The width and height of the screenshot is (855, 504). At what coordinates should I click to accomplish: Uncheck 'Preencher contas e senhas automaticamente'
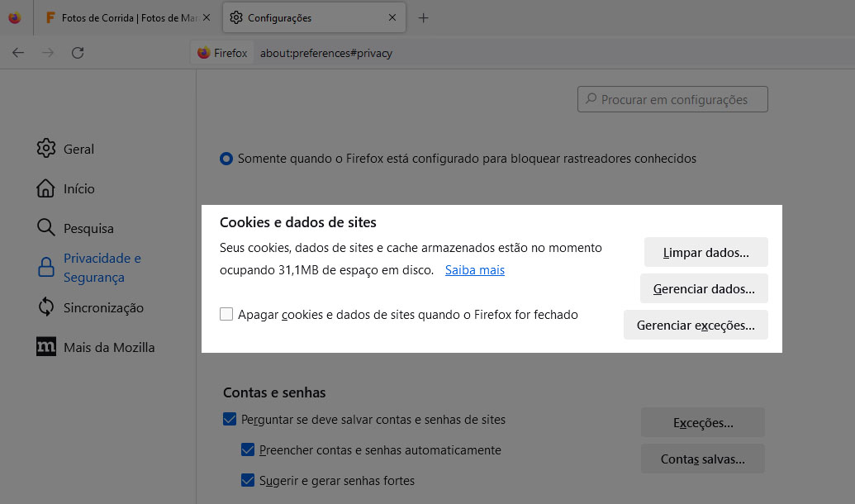click(x=248, y=449)
